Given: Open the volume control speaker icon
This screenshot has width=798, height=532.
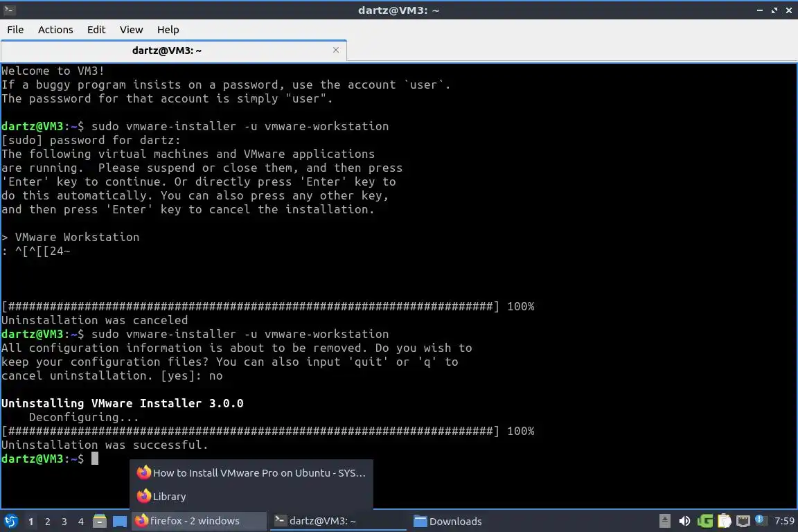Looking at the screenshot, I should pyautogui.click(x=684, y=521).
